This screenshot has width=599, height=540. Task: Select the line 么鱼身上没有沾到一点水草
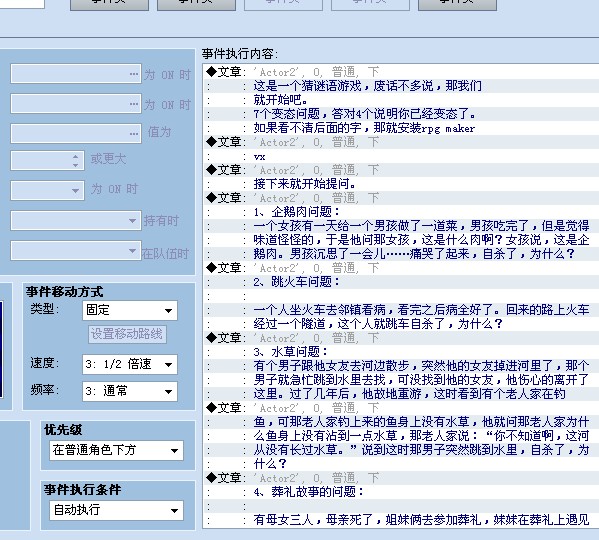click(x=401, y=436)
